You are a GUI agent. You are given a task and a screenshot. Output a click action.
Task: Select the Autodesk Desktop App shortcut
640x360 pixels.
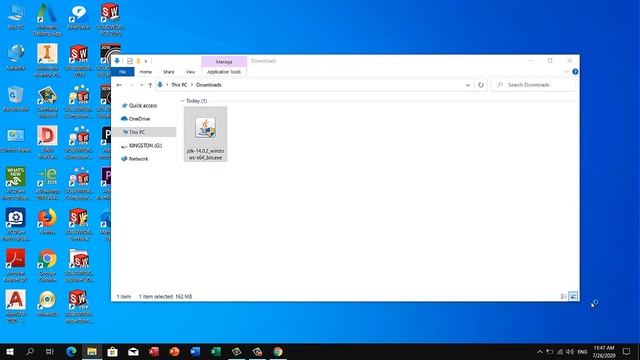pos(47,20)
